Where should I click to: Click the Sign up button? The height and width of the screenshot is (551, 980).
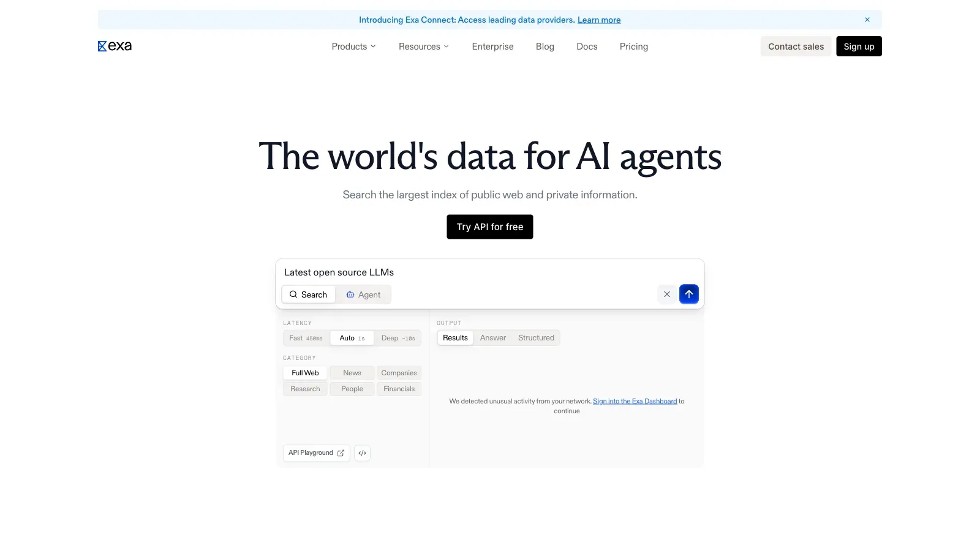859,47
